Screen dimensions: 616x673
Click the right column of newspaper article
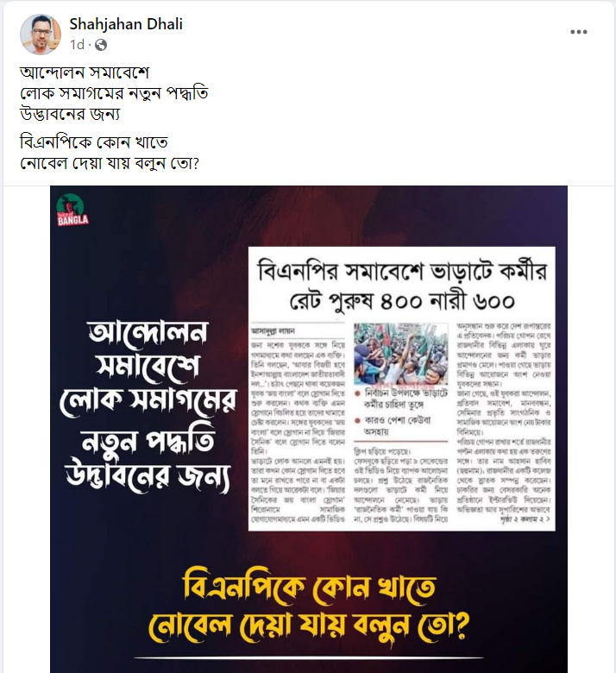pyautogui.click(x=504, y=423)
